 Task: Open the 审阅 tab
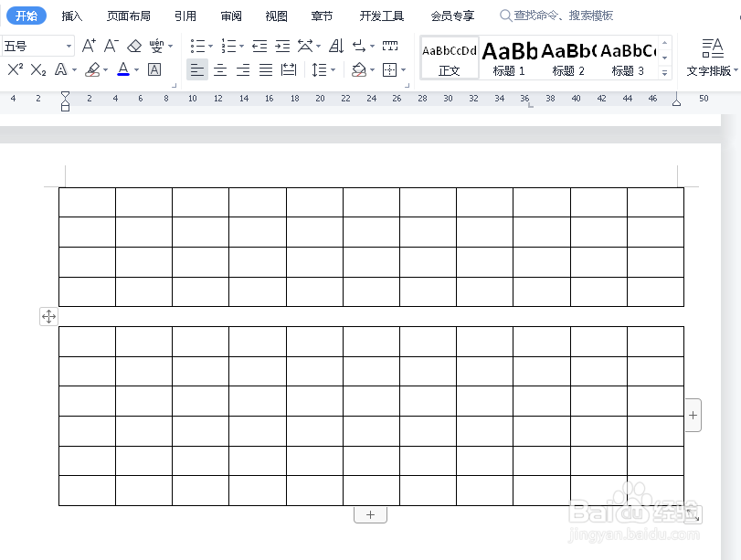(231, 16)
